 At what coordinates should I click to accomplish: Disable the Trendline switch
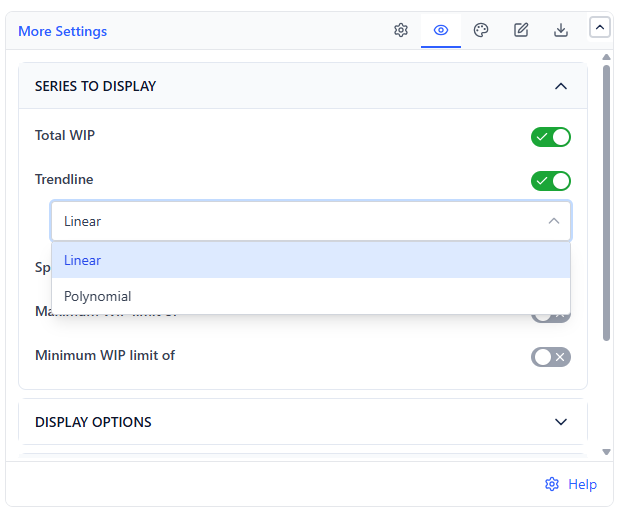click(551, 181)
